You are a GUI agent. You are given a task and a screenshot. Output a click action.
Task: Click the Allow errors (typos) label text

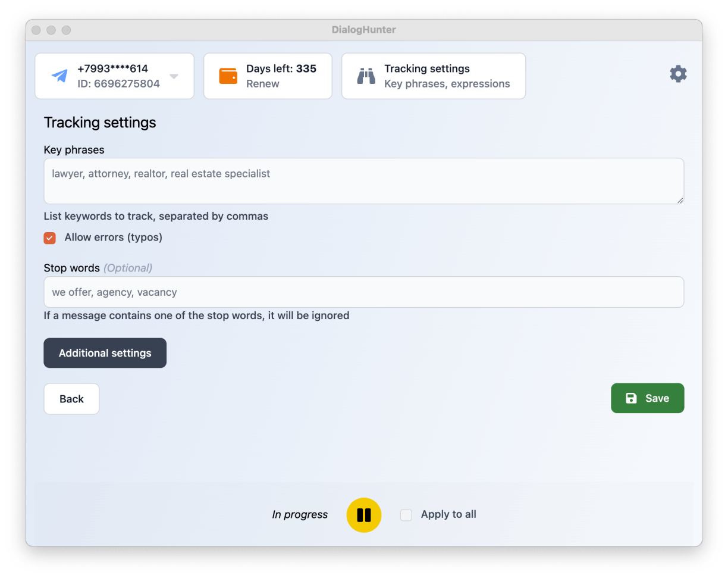113,238
